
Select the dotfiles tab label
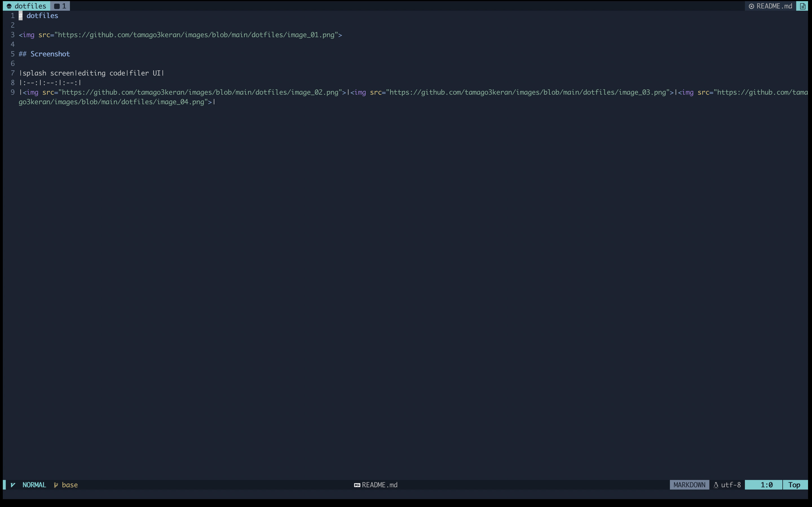tap(30, 6)
